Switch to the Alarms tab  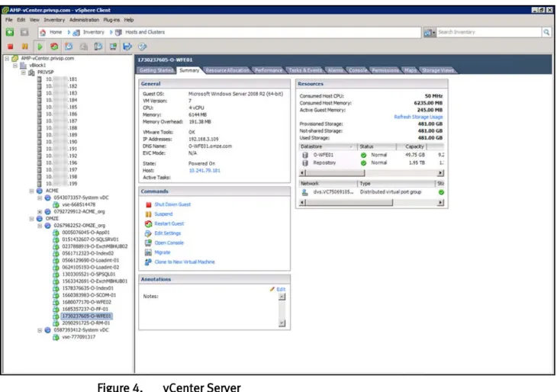tap(335, 70)
